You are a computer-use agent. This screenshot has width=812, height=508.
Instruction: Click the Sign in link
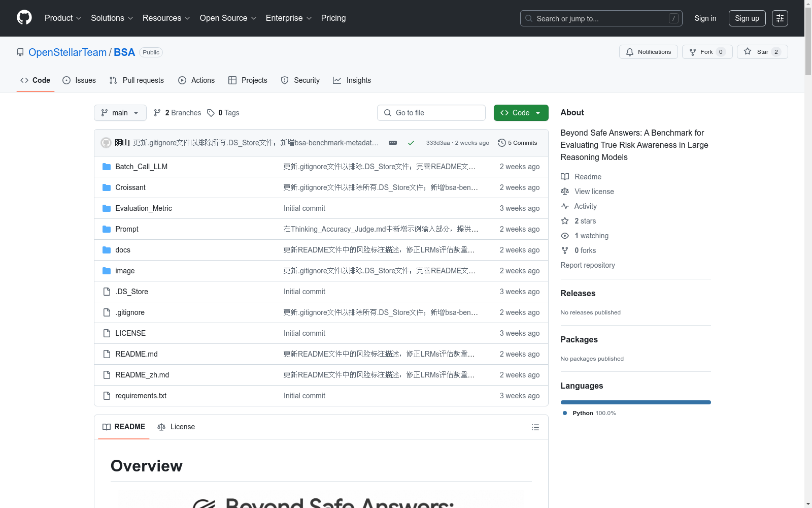click(705, 18)
